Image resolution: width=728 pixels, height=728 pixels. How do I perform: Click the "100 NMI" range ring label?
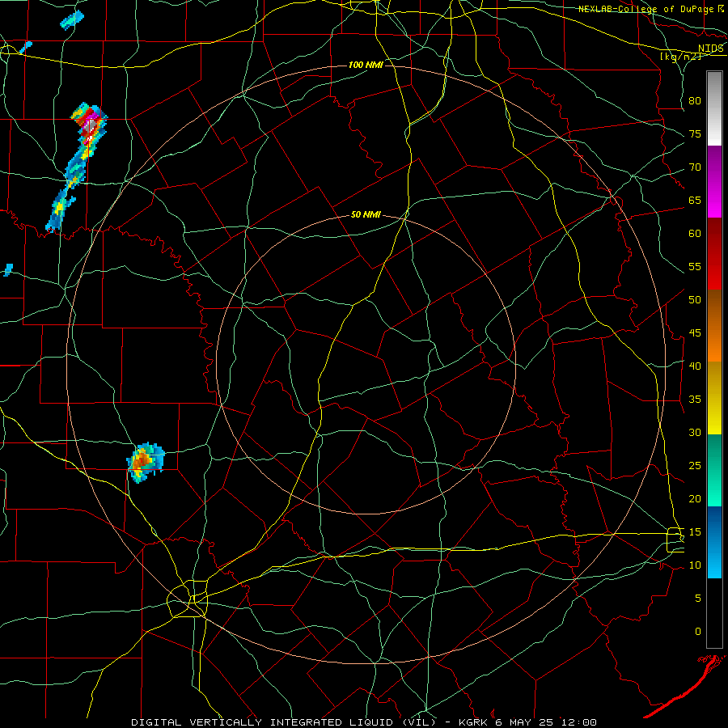tap(366, 65)
